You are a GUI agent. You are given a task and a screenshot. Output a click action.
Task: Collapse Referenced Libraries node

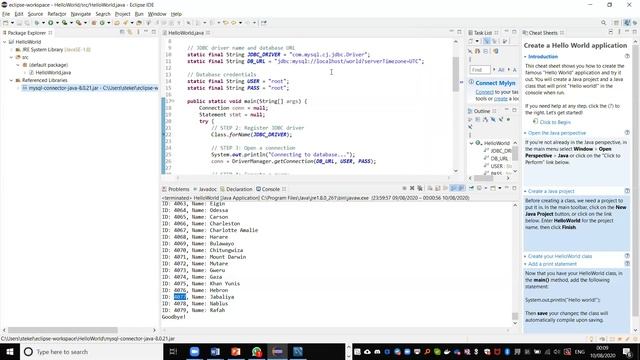click(11, 80)
